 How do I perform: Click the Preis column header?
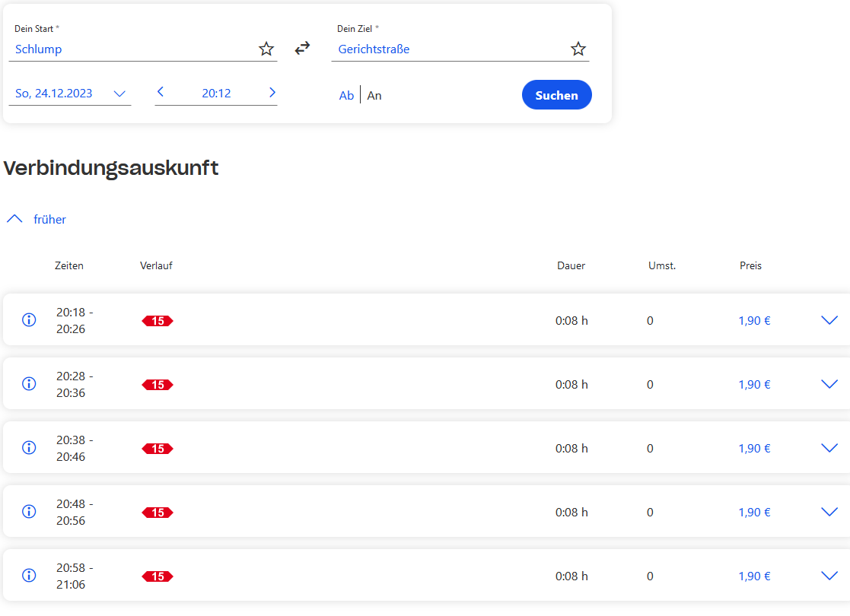pos(750,265)
